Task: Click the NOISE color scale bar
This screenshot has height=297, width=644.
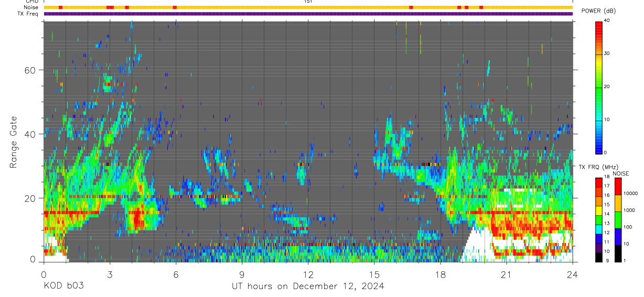Action: 618,219
